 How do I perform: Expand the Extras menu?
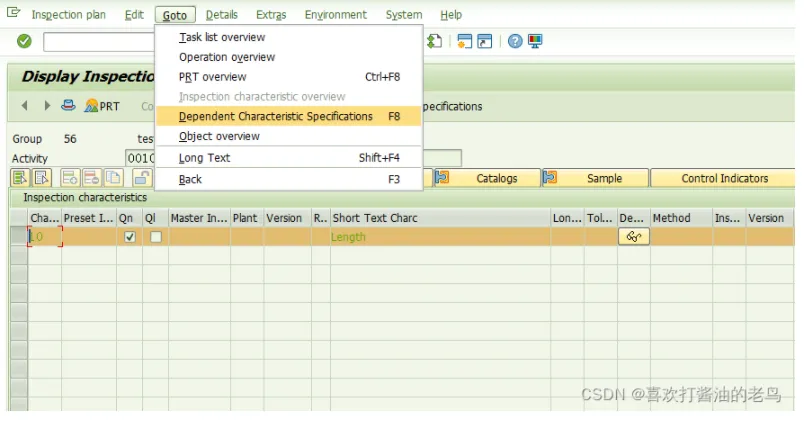pyautogui.click(x=270, y=15)
